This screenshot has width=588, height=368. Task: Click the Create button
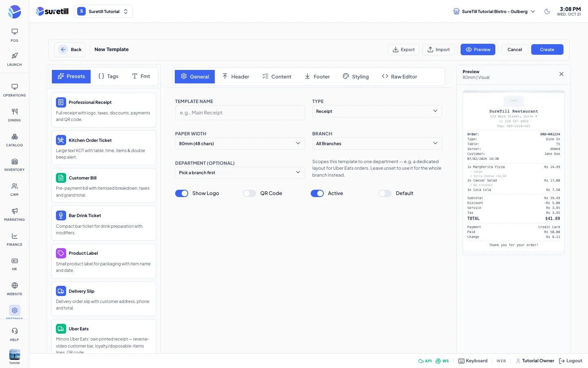(547, 49)
